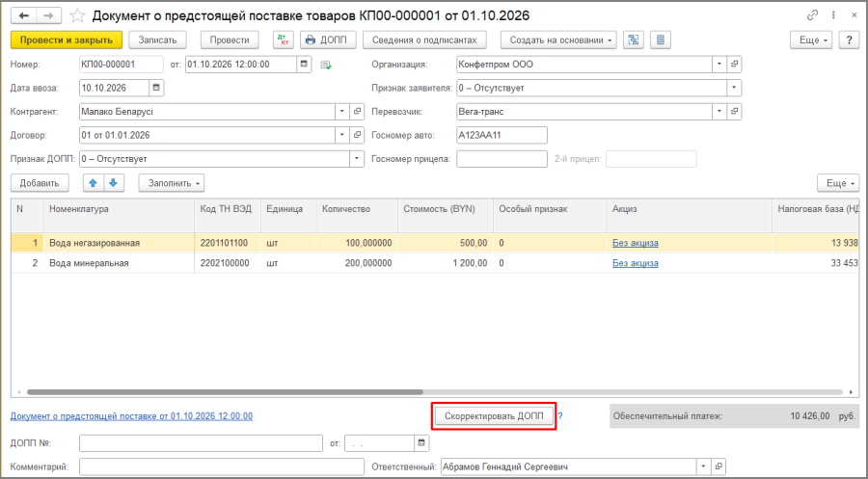Open document structure icon next to Создать на основании
868x479 pixels.
coord(634,40)
